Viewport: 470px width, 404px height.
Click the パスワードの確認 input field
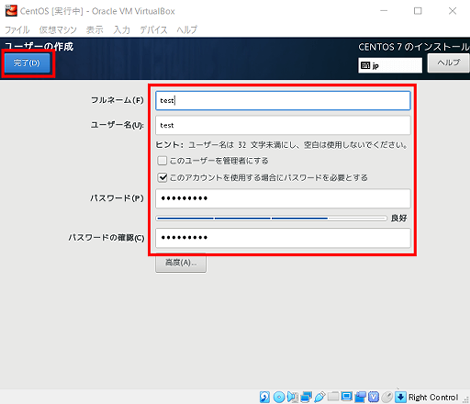[283, 238]
